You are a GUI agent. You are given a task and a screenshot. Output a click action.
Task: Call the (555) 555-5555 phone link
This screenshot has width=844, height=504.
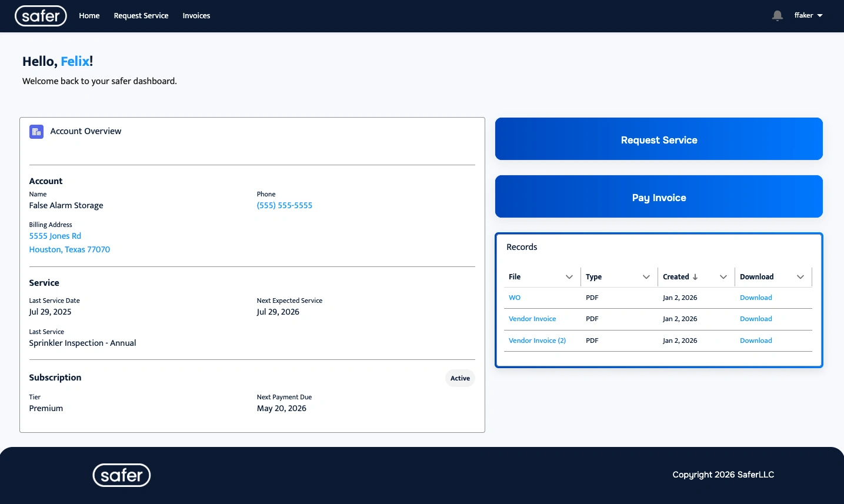(x=285, y=205)
